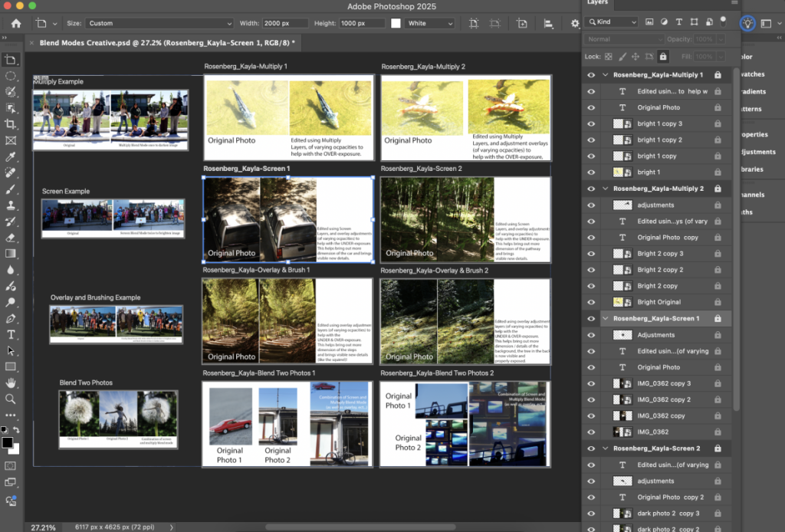Hide the bright 1 copy 3 layer
The width and height of the screenshot is (785, 532).
[591, 123]
